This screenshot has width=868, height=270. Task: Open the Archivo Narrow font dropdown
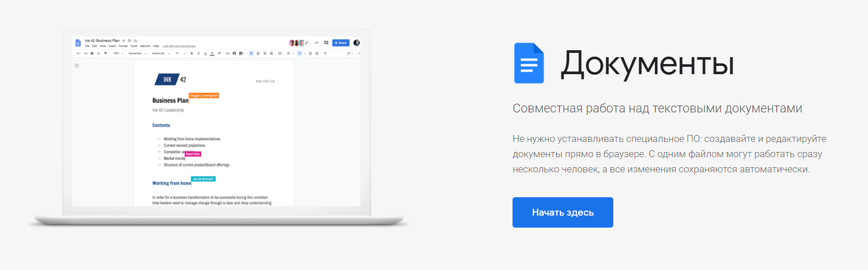161,53
